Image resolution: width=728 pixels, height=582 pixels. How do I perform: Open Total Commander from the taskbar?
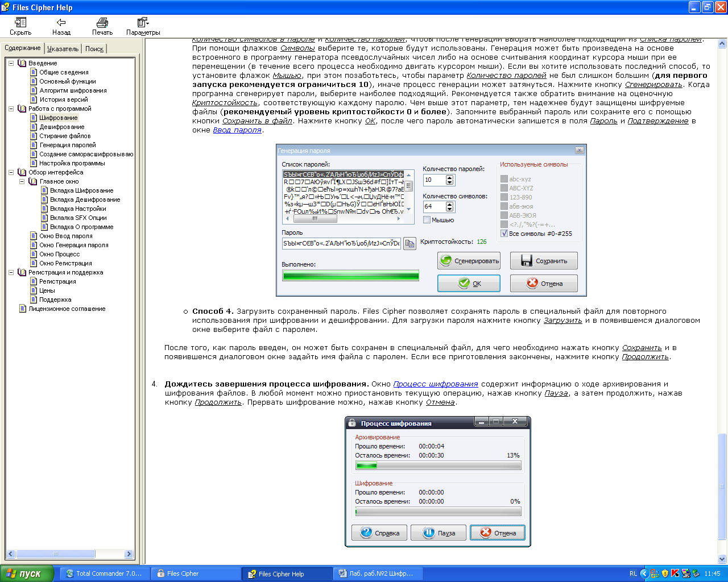(105, 573)
